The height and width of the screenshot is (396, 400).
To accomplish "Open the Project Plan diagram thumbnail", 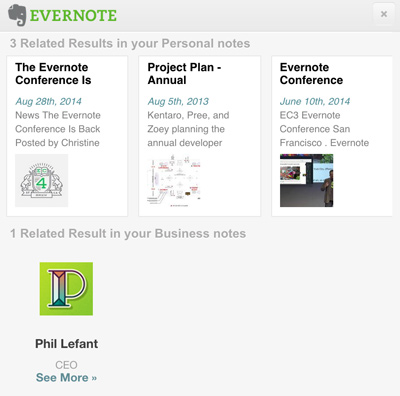I will tap(174, 180).
